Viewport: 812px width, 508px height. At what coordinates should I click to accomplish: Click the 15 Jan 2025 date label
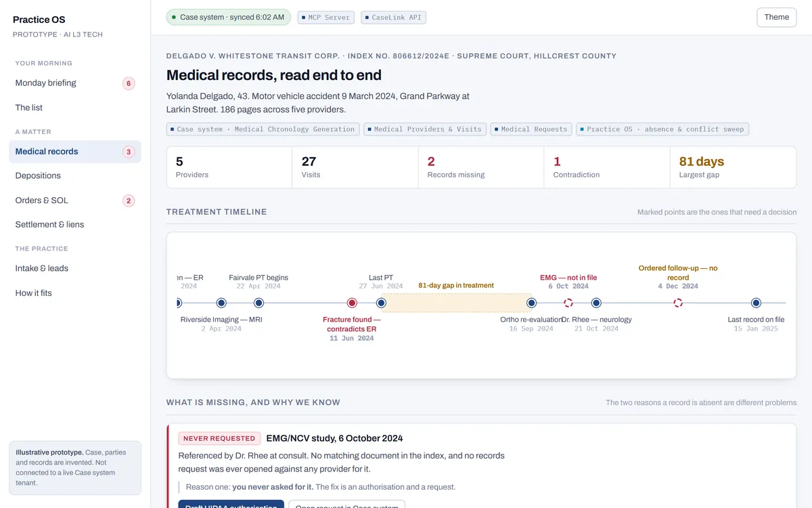[756, 329]
